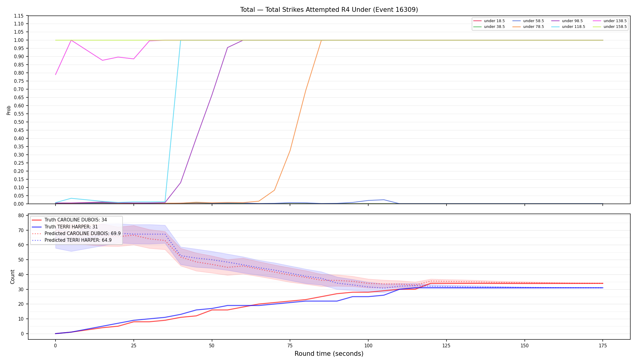Select the 'under 78.5' legend entry
Image resolution: width=637 pixels, height=364 pixels.
pyautogui.click(x=528, y=27)
